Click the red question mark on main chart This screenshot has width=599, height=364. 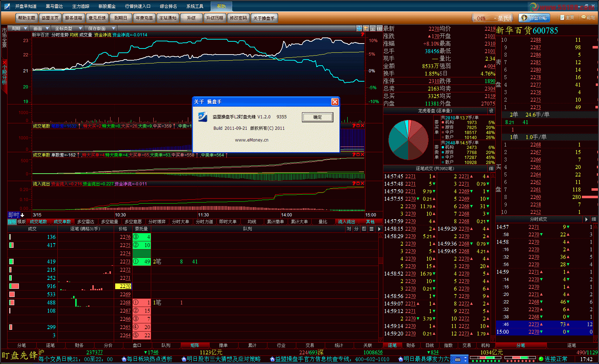(x=363, y=35)
